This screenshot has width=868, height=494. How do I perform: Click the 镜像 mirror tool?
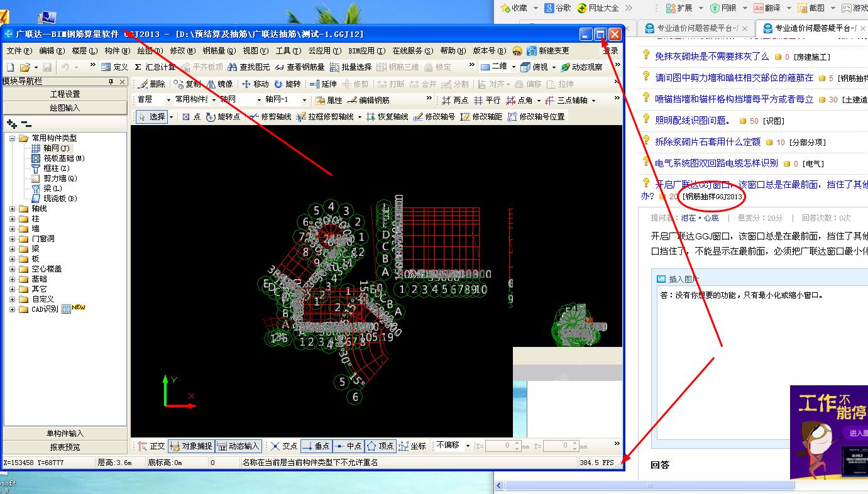click(x=220, y=84)
